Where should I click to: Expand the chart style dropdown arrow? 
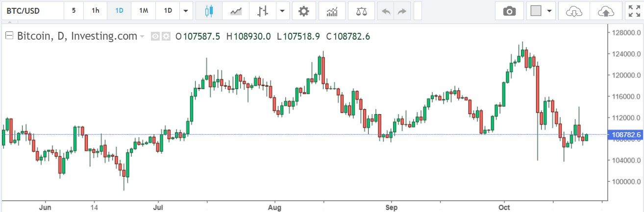282,11
